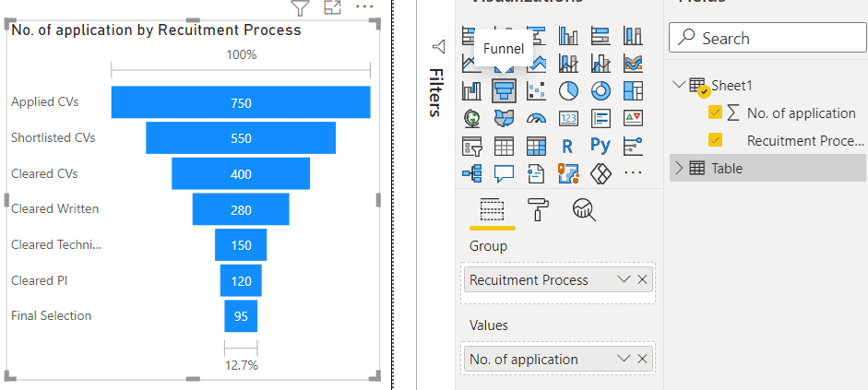Select the Cleared Written 280 funnel bar

click(x=241, y=209)
